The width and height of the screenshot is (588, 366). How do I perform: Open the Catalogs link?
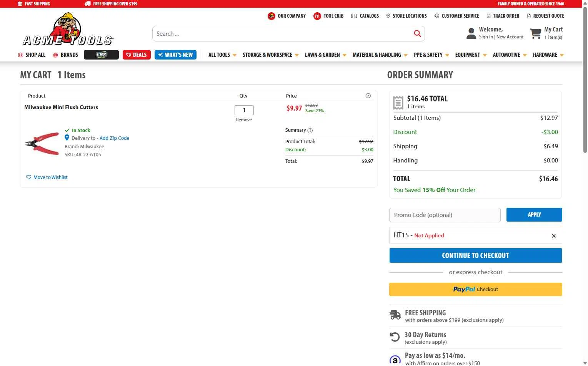(x=369, y=16)
